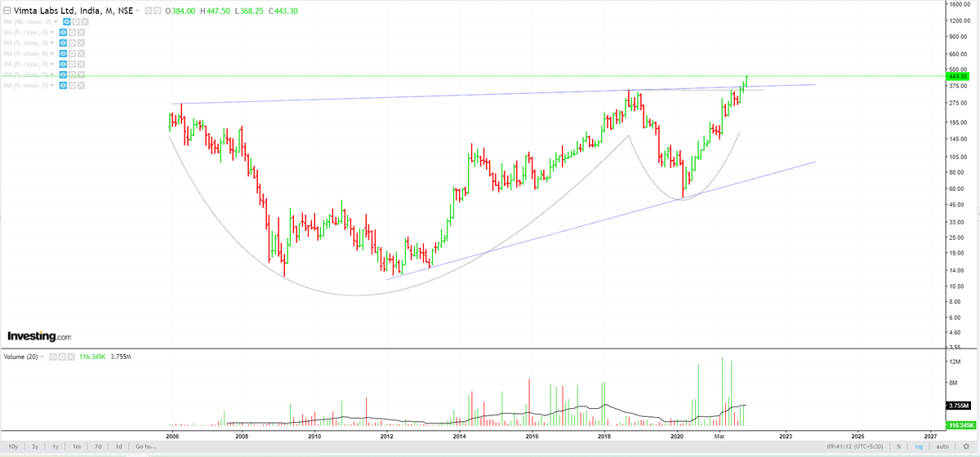
Task: Click the 443.30 current price label on axis
Action: click(x=958, y=76)
